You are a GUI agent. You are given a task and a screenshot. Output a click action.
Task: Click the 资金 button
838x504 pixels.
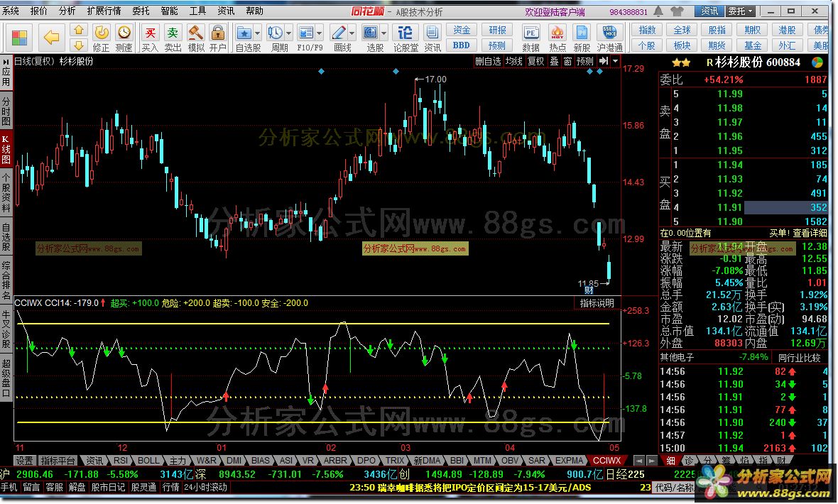coord(462,30)
